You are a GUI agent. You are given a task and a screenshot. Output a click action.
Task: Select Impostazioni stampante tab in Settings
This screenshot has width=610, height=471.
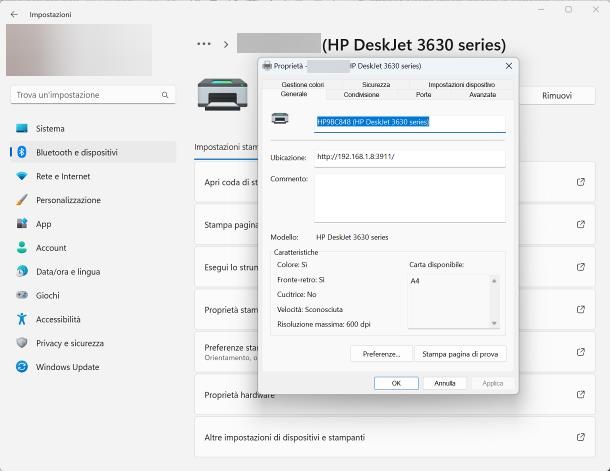tap(226, 147)
